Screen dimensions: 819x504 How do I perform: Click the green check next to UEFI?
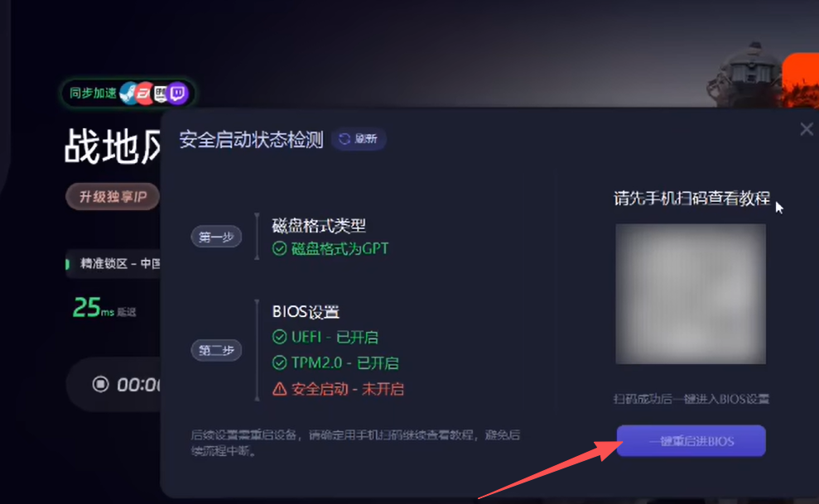pyautogui.click(x=279, y=337)
